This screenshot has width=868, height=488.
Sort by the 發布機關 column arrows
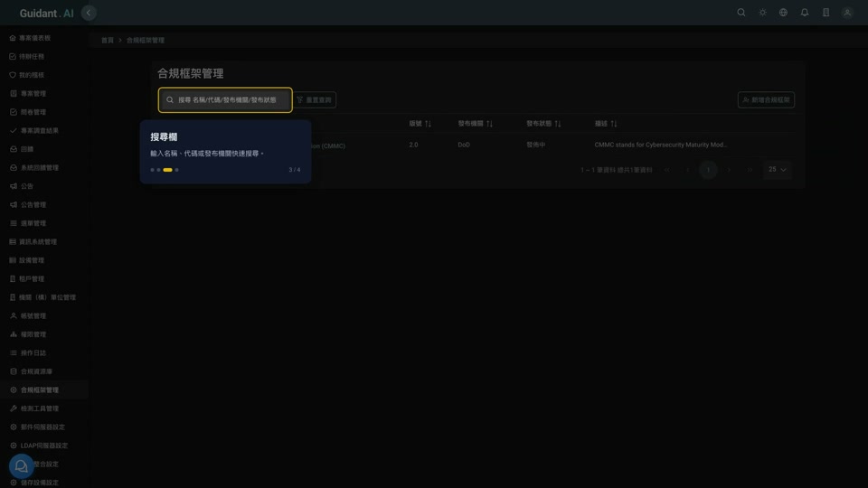point(489,124)
